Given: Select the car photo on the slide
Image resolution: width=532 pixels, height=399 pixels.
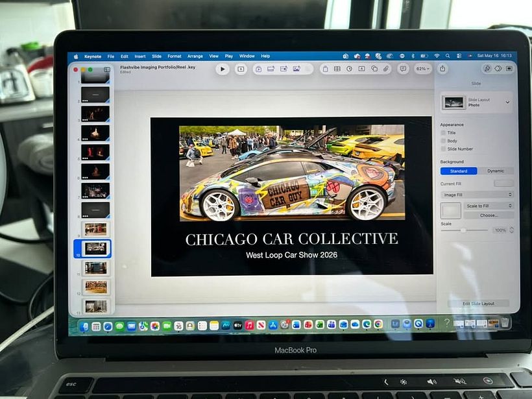Looking at the screenshot, I should pyautogui.click(x=292, y=173).
